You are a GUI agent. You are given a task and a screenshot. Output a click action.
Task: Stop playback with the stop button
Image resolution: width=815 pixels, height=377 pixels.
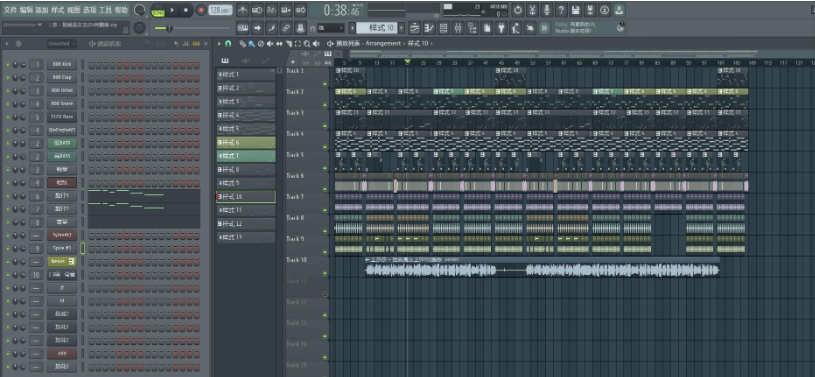(x=186, y=10)
